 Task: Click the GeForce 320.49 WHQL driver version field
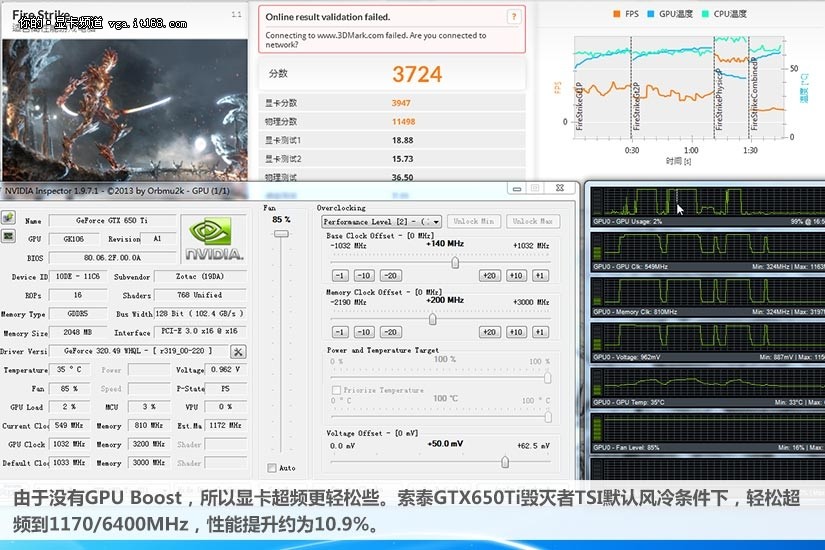click(x=138, y=351)
